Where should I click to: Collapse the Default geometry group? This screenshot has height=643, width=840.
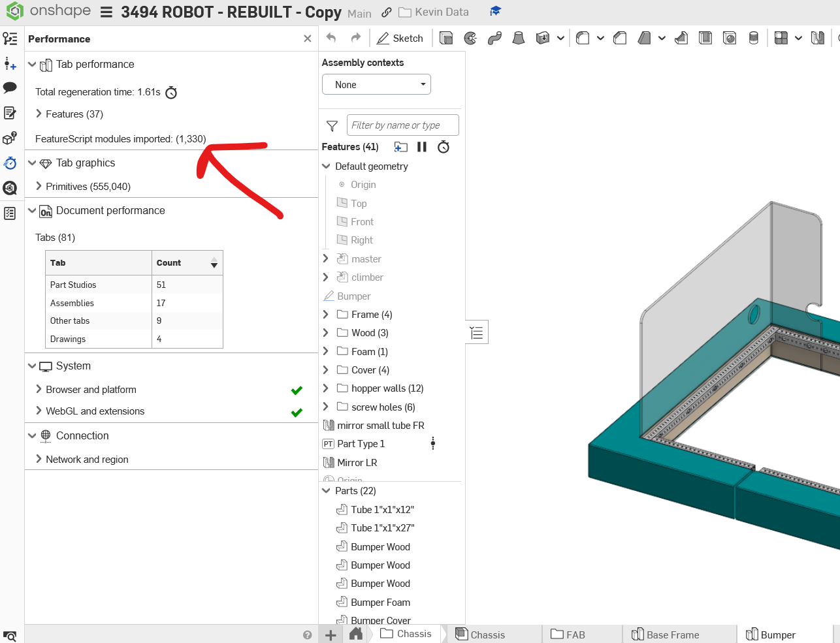[x=326, y=166]
